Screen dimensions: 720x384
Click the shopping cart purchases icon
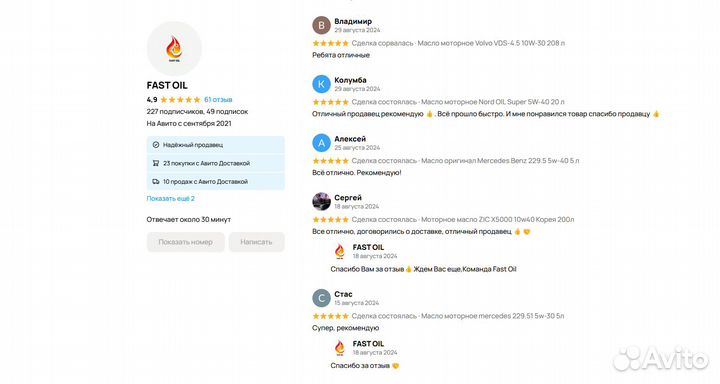pos(156,163)
